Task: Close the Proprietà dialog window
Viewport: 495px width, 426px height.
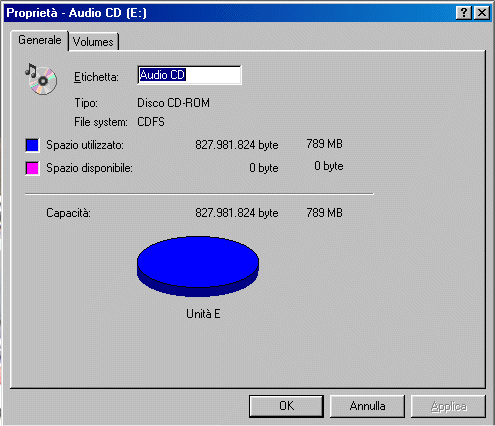Action: (482, 13)
